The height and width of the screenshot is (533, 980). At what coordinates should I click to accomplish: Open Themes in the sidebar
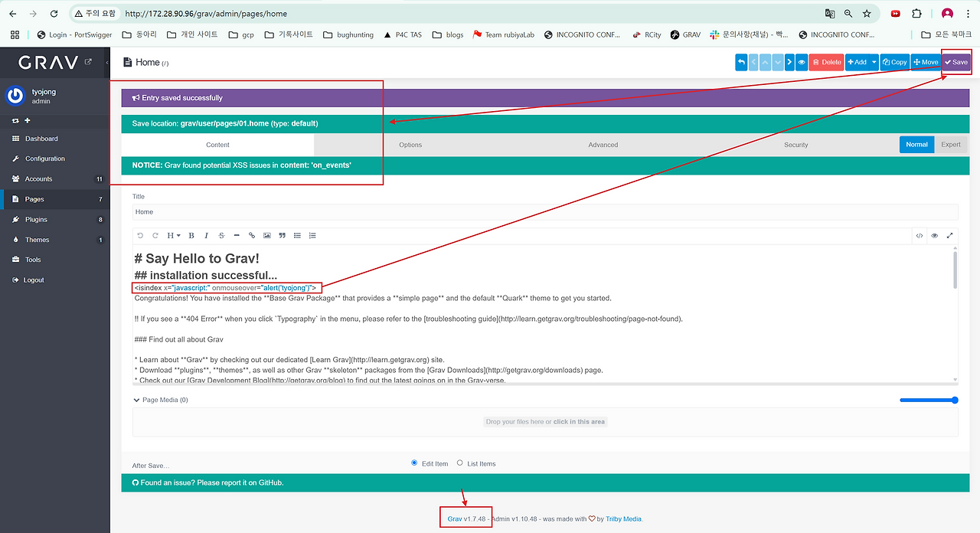click(55, 240)
